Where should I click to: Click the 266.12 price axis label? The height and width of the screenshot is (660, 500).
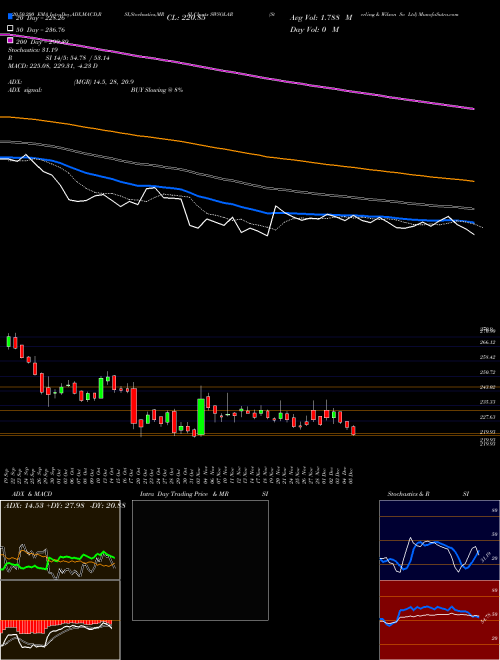(487, 342)
